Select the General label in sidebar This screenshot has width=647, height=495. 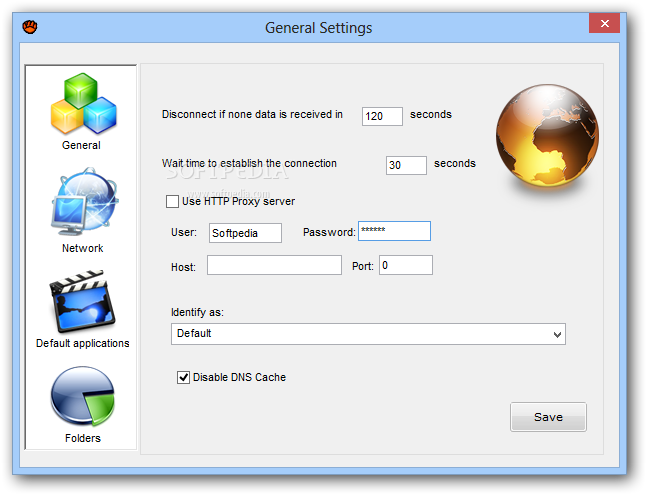coord(81,145)
